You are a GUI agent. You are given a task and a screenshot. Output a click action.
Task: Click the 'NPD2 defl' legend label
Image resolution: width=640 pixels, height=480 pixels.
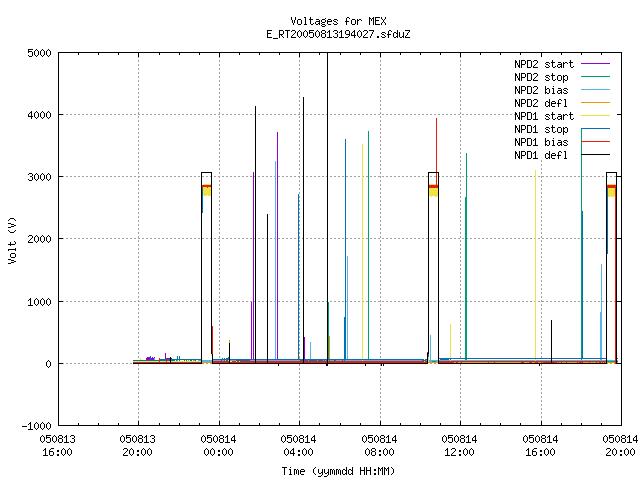(541, 103)
